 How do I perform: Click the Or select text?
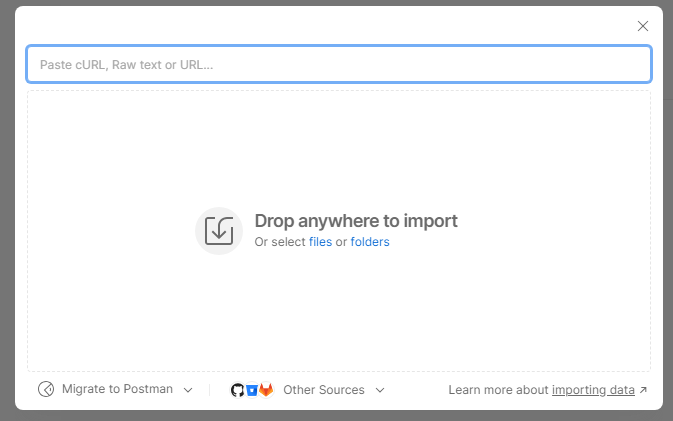280,242
